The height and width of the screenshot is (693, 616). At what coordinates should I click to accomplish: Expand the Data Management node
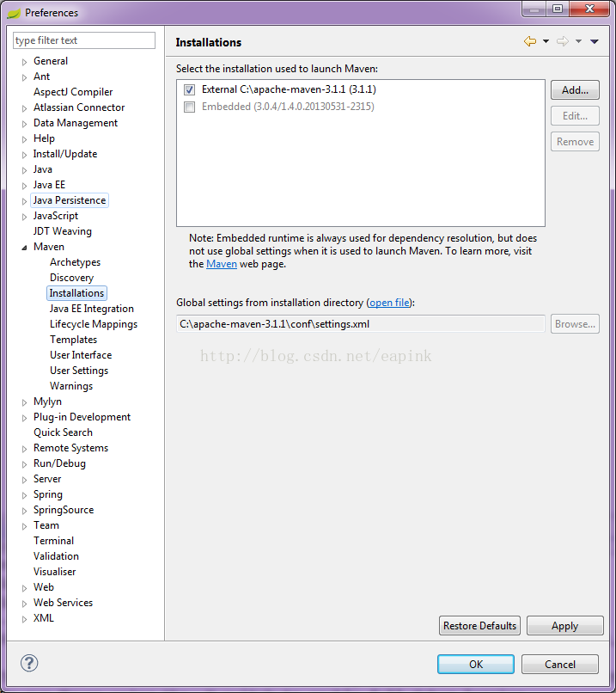coord(25,124)
